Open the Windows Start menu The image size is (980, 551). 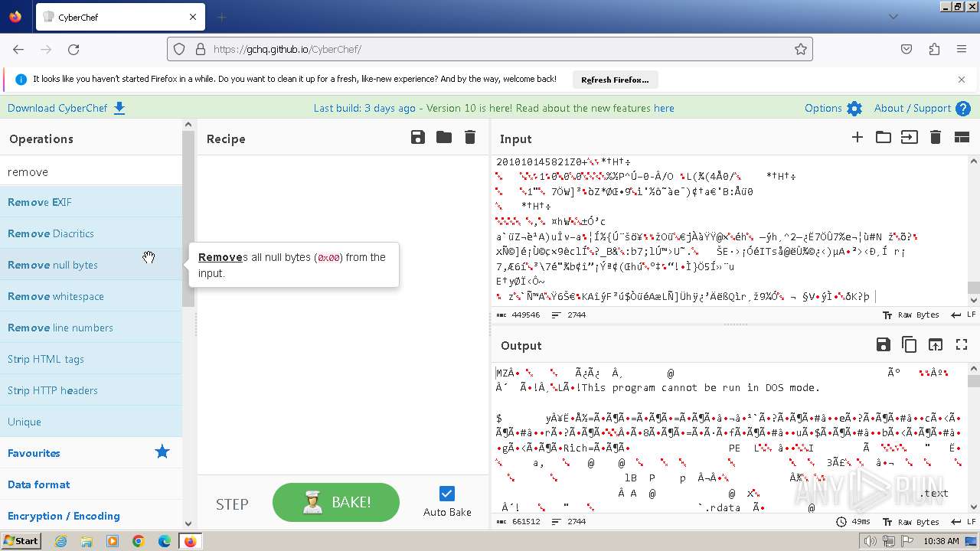21,541
